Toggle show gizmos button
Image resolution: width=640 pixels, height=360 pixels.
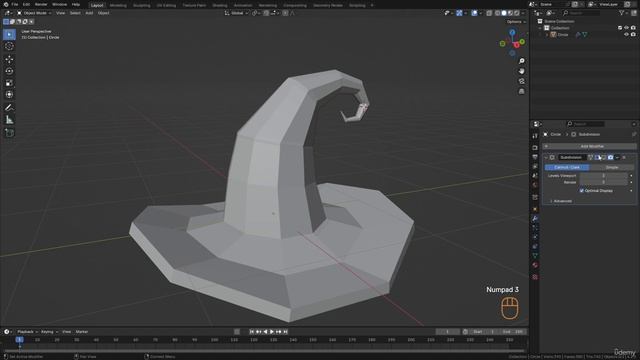tap(459, 13)
